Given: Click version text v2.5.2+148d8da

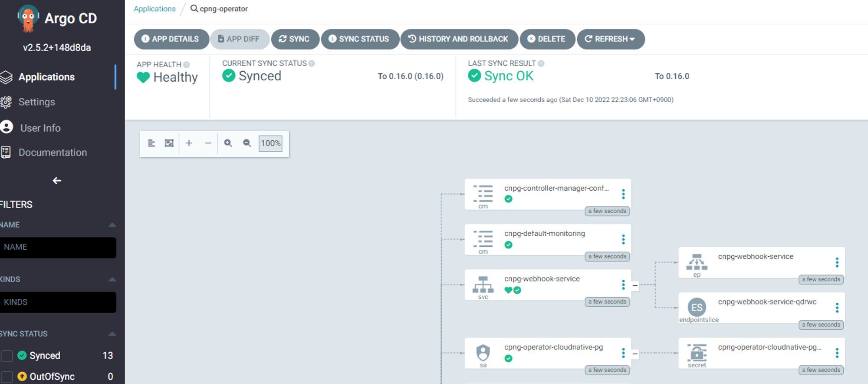Looking at the screenshot, I should point(57,48).
